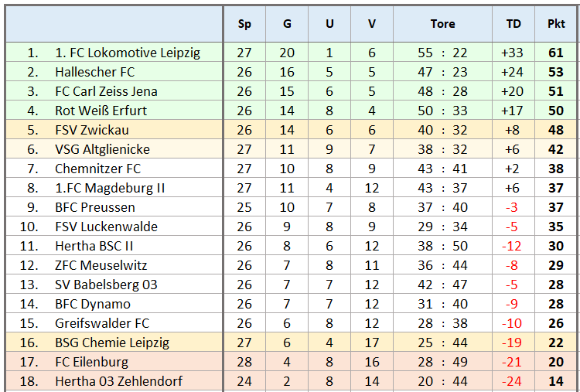
Task: Select the V column header
Action: pos(372,24)
